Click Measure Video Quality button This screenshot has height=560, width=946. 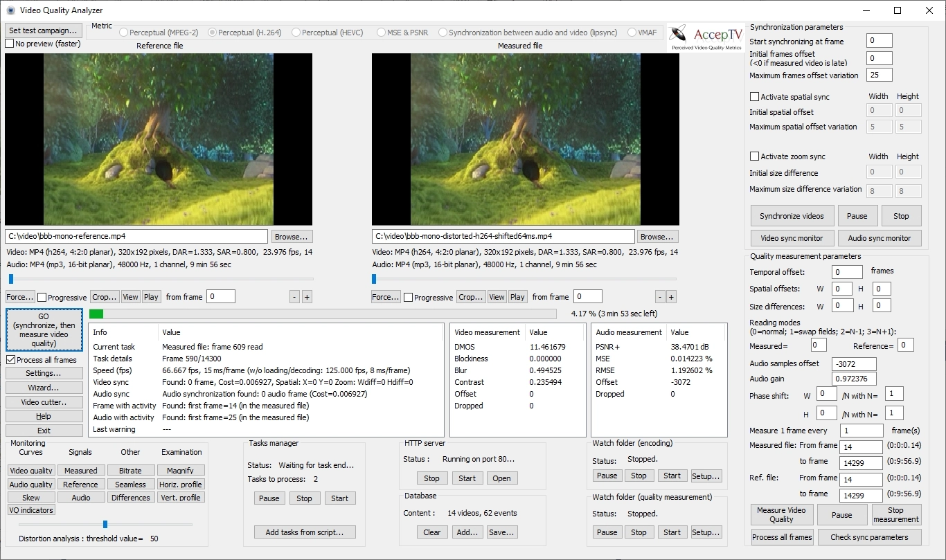(x=781, y=515)
